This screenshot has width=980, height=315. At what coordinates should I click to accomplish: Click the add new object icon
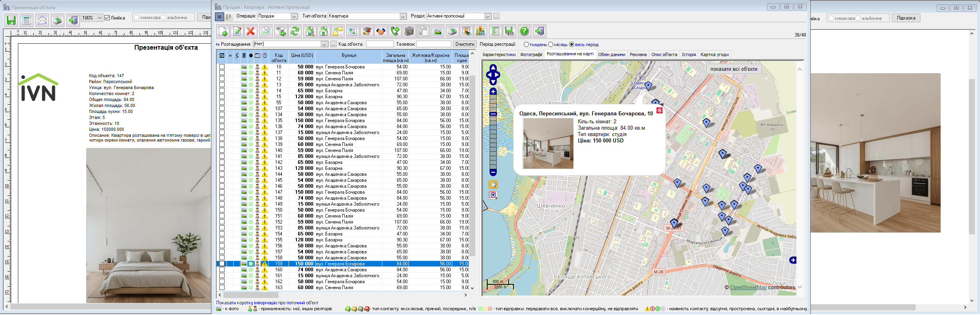223,31
